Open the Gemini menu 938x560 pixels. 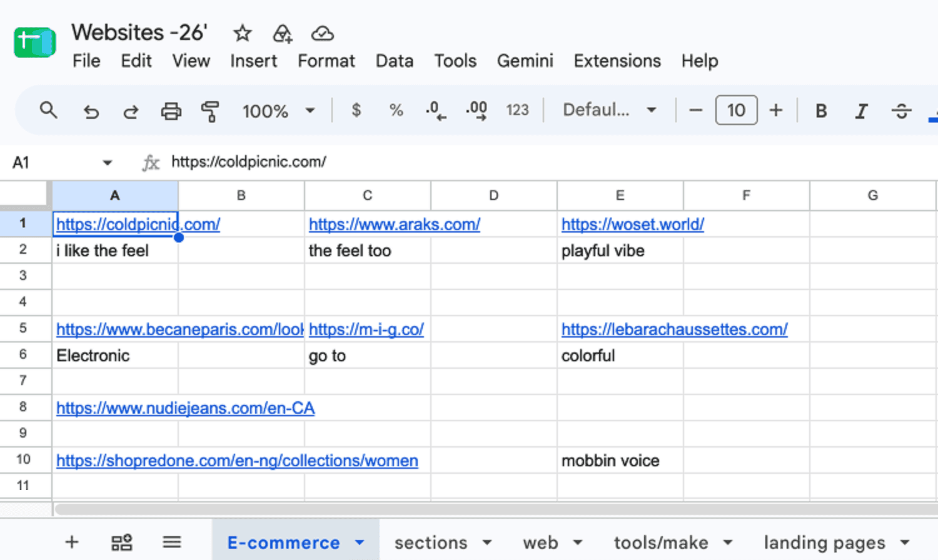[525, 61]
